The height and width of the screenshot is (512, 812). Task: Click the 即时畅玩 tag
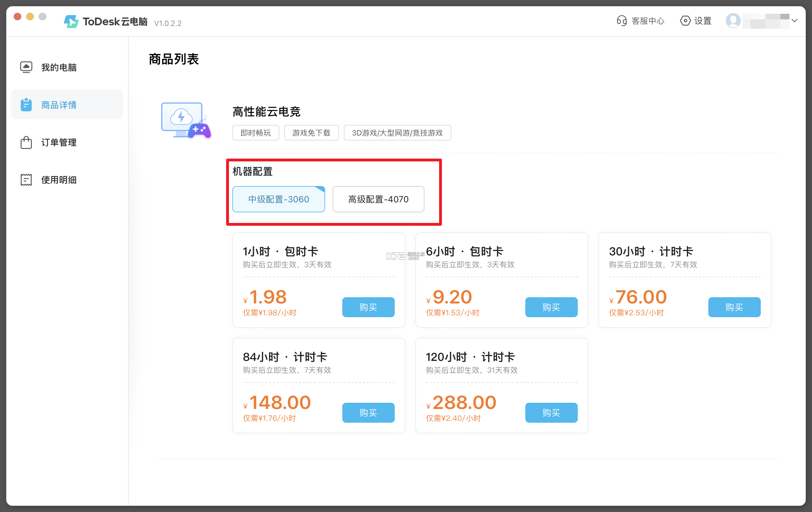(x=255, y=132)
